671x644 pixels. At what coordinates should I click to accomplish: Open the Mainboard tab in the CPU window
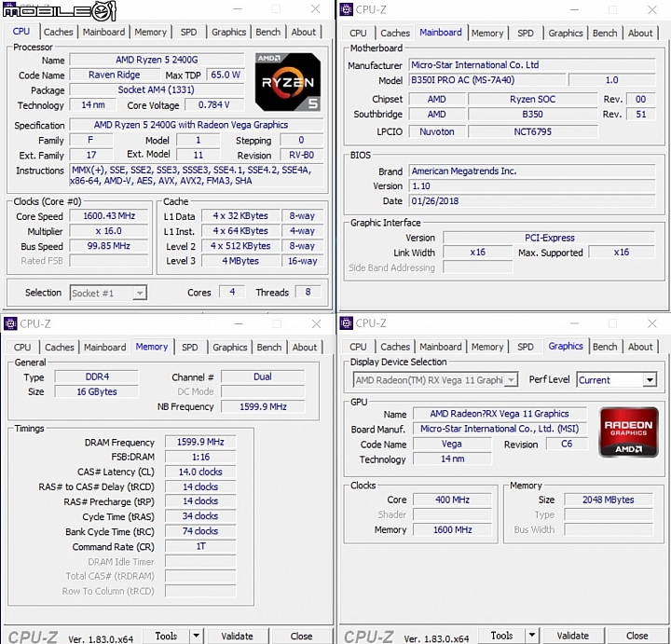point(103,32)
